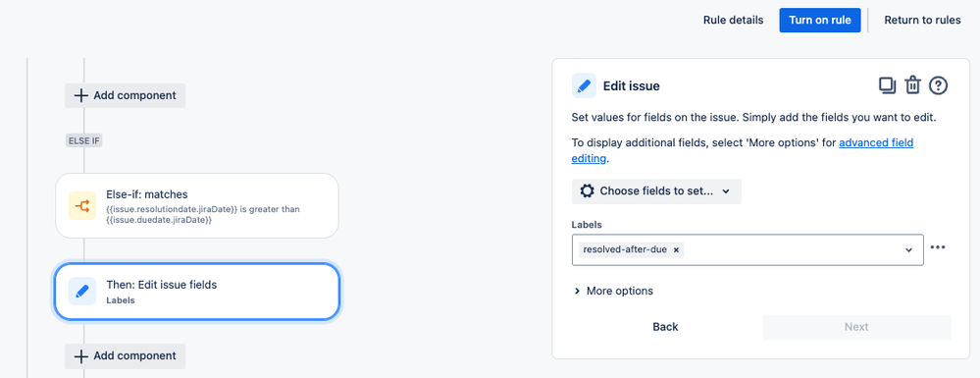Image resolution: width=980 pixels, height=378 pixels.
Task: Add component above ELSE IF
Action: click(x=125, y=96)
